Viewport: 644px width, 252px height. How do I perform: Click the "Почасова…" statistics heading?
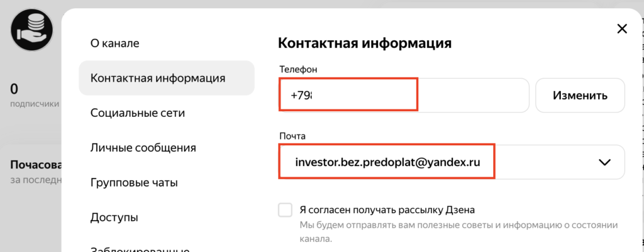(x=35, y=165)
